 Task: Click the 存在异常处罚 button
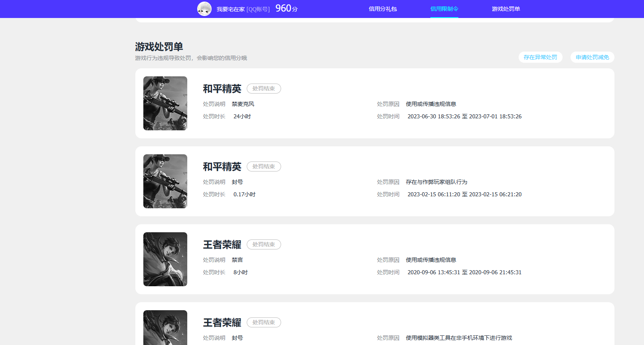pyautogui.click(x=541, y=57)
